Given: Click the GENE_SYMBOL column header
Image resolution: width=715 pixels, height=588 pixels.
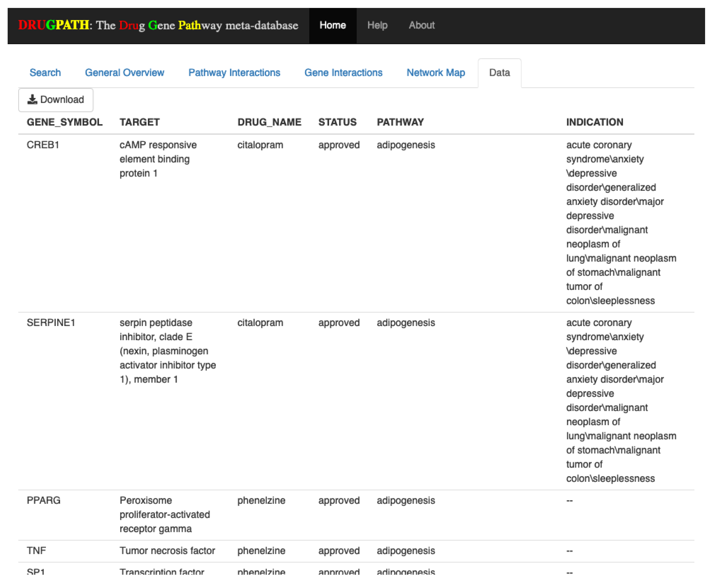Looking at the screenshot, I should (x=64, y=122).
